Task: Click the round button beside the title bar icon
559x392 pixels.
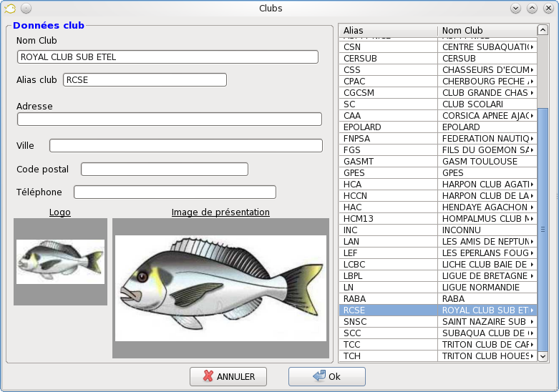Action: coord(26,9)
